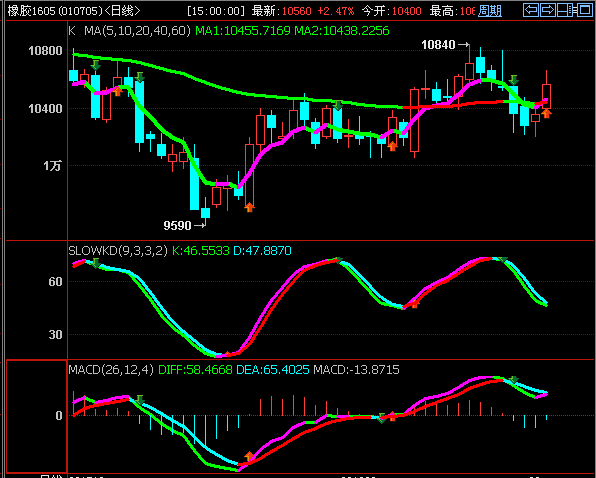The image size is (596, 478).
Task: Click the MA(5,10,20,40,60) indicator label
Action: pos(137,30)
